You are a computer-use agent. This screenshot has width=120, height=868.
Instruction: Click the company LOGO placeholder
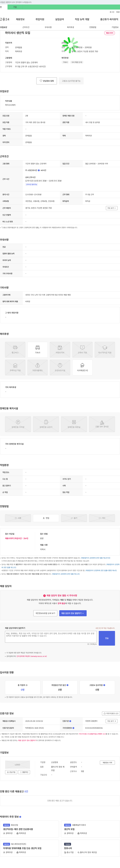pos(17,765)
